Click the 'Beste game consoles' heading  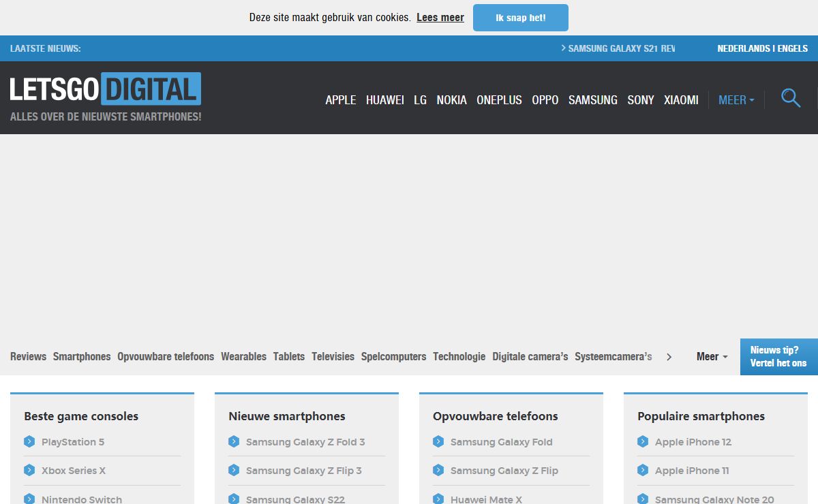81,416
